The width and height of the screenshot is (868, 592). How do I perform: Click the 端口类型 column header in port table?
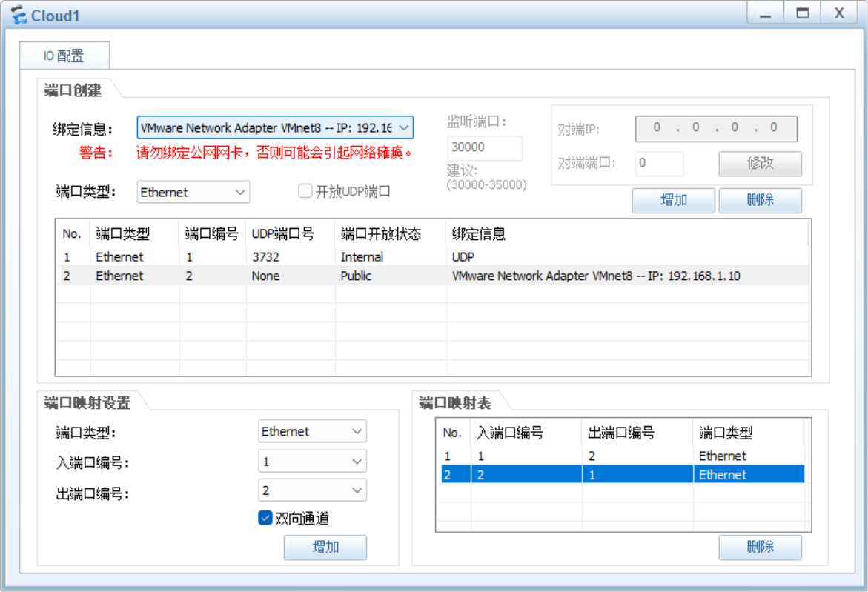[134, 234]
